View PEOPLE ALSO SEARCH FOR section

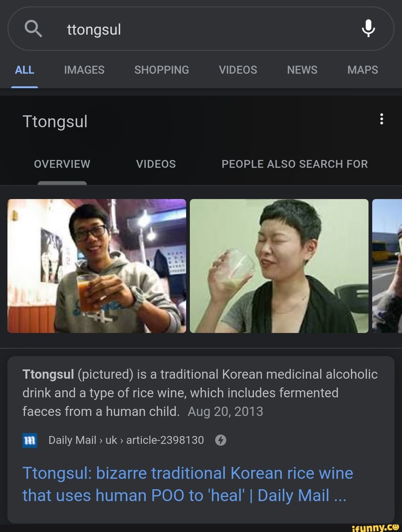(294, 164)
